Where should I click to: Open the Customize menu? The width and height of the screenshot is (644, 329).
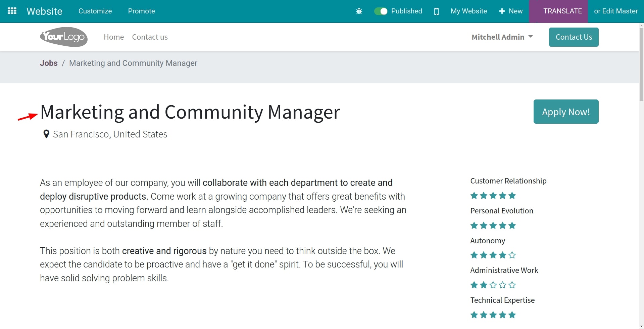95,11
